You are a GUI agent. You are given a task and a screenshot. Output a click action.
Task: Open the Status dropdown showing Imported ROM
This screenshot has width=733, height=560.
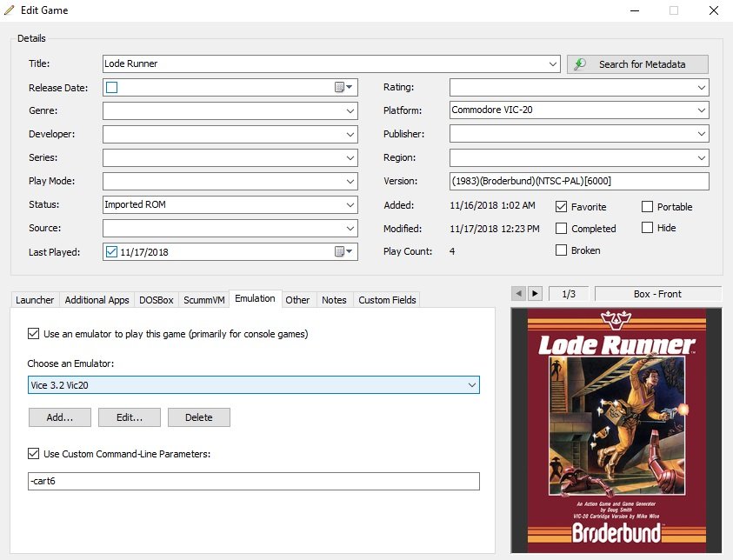coord(350,204)
